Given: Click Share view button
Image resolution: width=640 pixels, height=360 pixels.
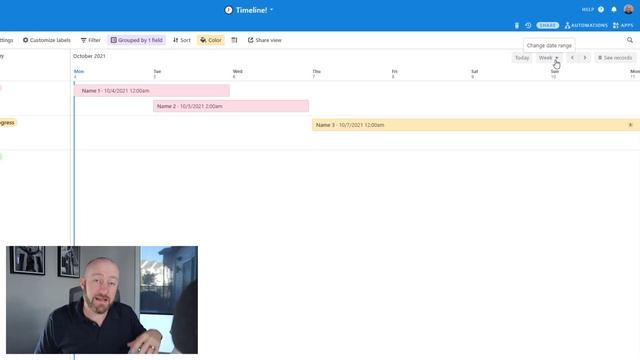Looking at the screenshot, I should coord(264,40).
